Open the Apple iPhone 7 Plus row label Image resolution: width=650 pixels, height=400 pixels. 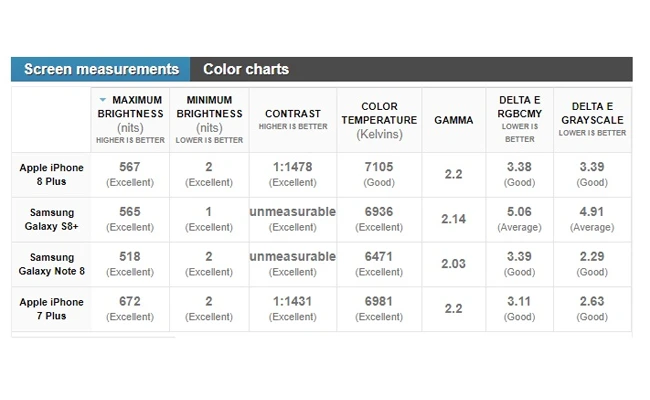(52, 308)
